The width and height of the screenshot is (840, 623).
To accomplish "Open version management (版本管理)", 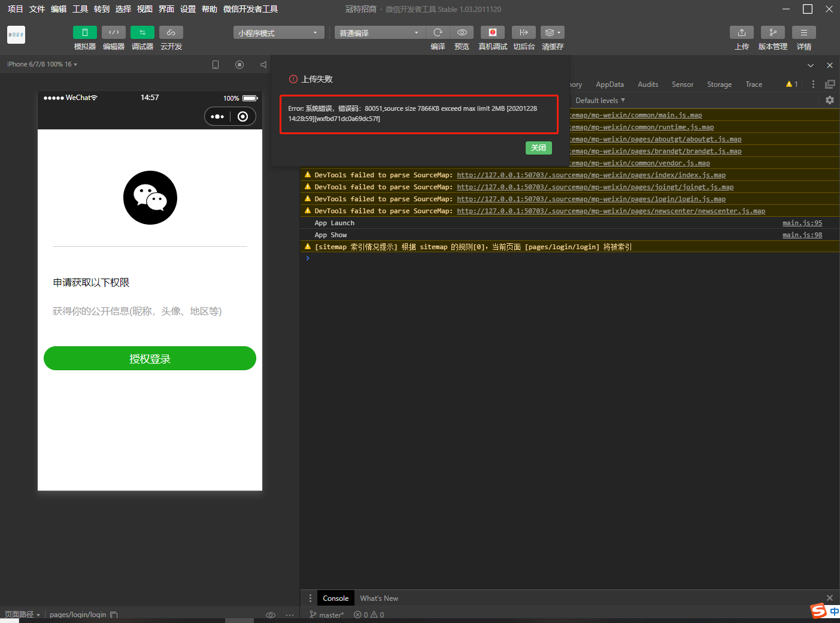I will point(773,32).
